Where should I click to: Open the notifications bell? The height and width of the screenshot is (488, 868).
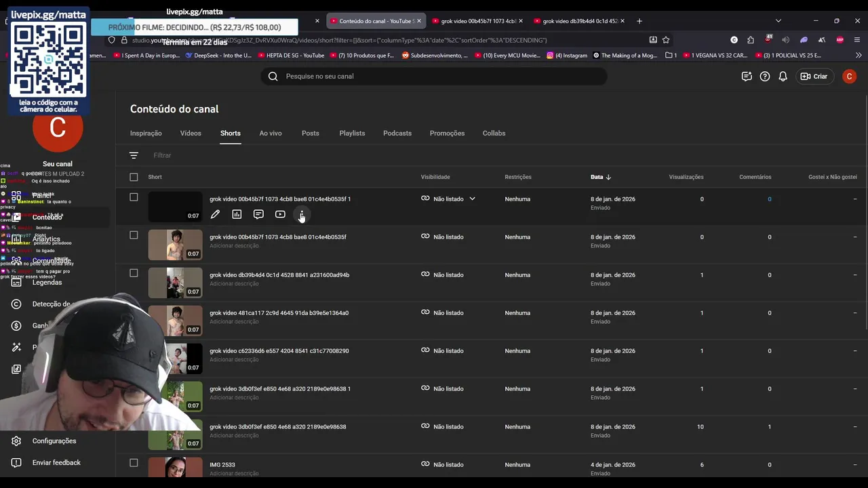tap(783, 77)
